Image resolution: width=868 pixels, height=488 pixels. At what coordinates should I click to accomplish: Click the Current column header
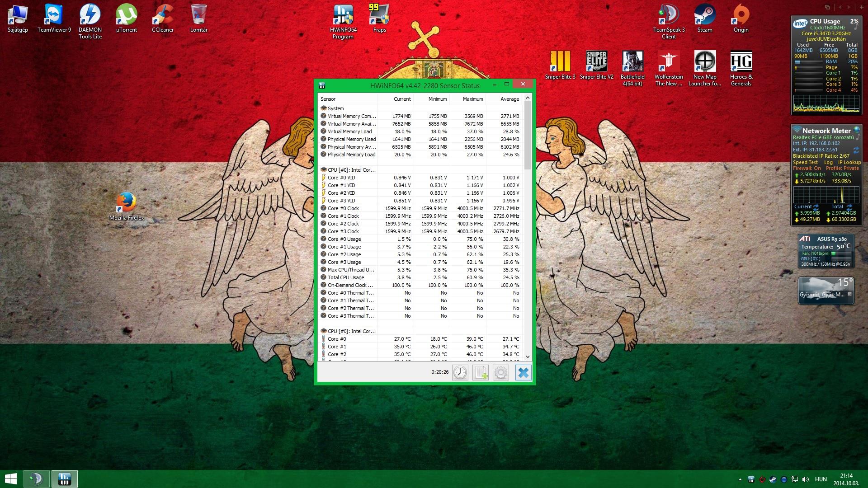pyautogui.click(x=395, y=99)
